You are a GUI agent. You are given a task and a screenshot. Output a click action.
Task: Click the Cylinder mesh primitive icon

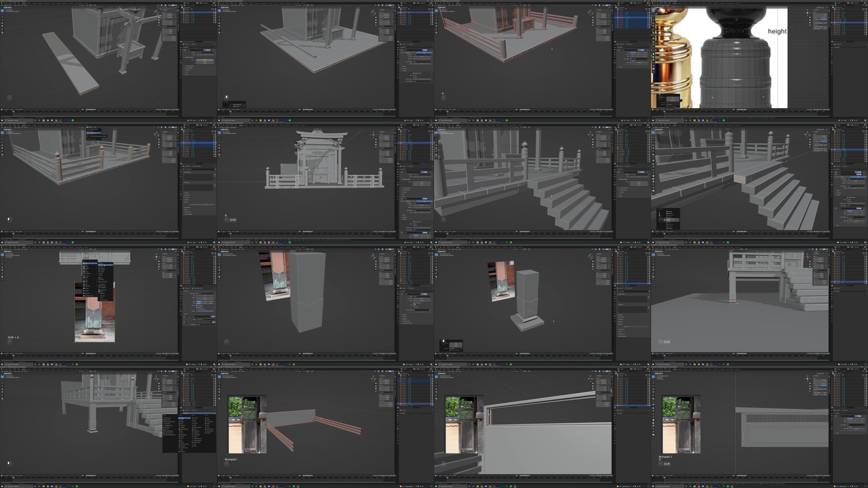pos(99,272)
